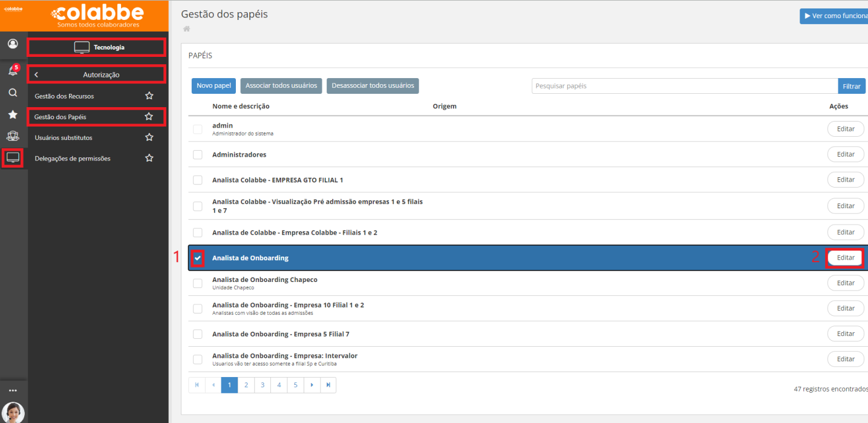
Task: Check the Administradores row checkbox
Action: [198, 155]
